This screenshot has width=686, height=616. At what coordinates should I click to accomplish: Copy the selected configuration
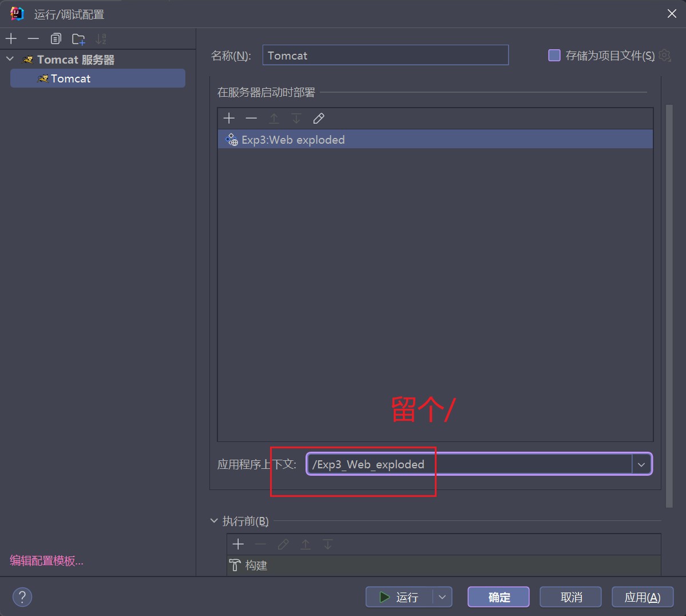(55, 39)
